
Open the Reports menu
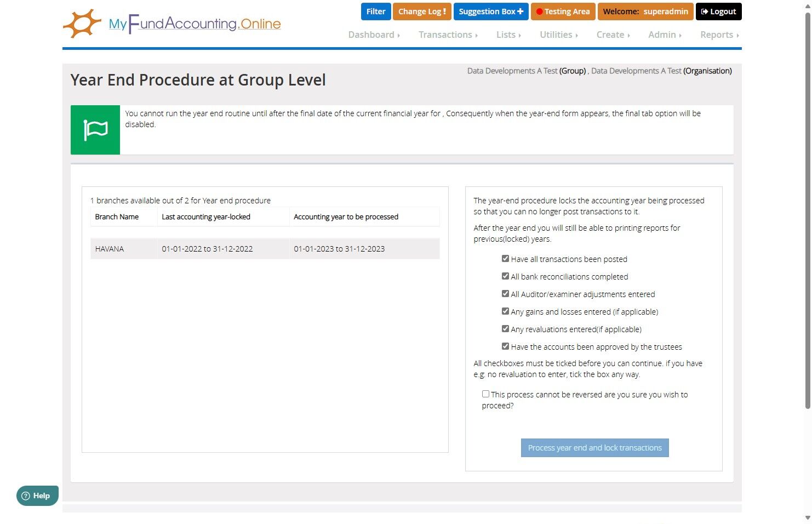pyautogui.click(x=719, y=35)
